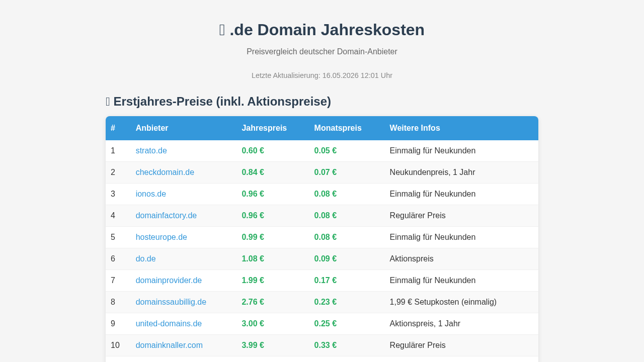Image resolution: width=644 pixels, height=362 pixels.
Task: Click 'Preisvergleich deutscher Domain-Anbieter' subtitle
Action: 322,52
